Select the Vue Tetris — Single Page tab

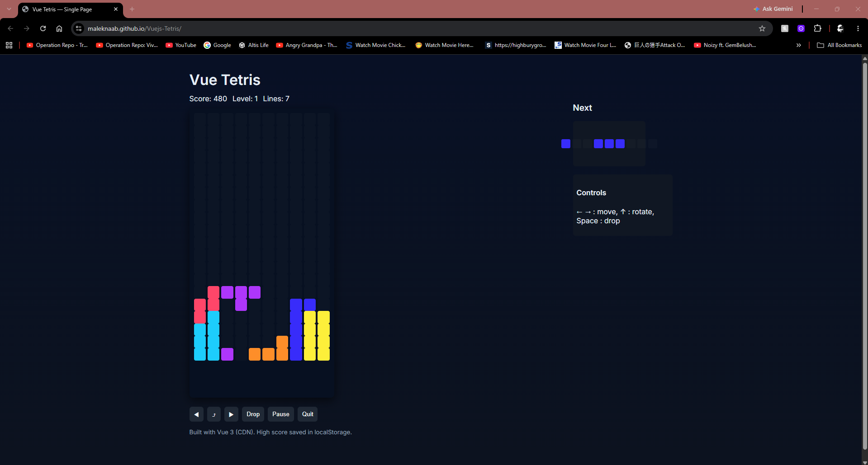[x=70, y=9]
